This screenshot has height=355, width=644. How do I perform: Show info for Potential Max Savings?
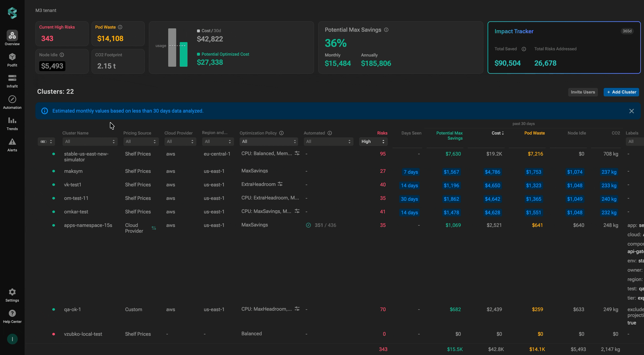tap(386, 30)
